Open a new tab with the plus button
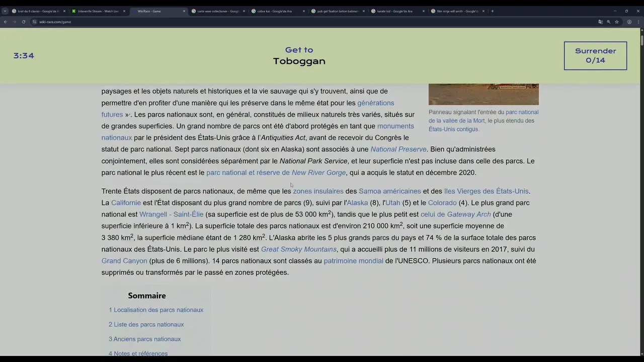The image size is (644, 362). (x=492, y=11)
